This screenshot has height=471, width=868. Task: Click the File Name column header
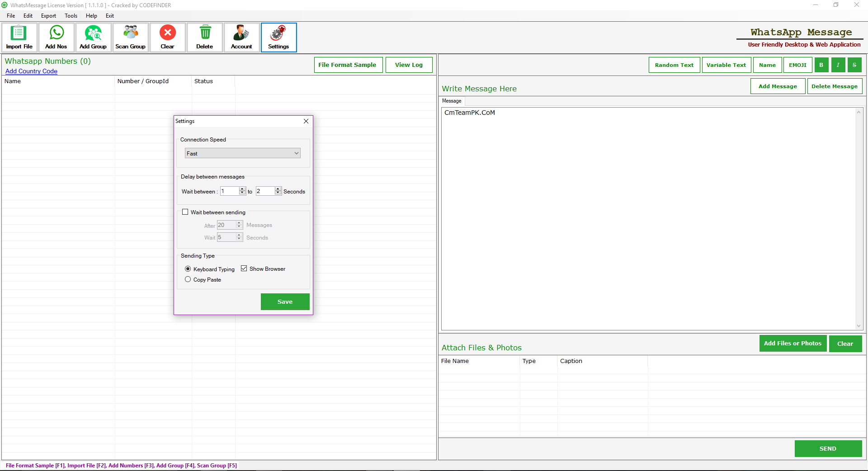(x=479, y=361)
